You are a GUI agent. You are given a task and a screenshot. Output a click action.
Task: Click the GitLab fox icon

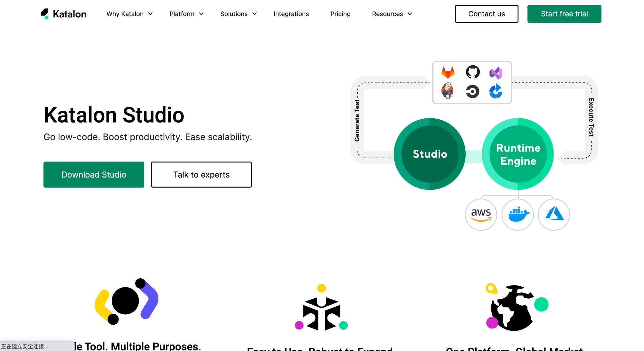tap(448, 72)
